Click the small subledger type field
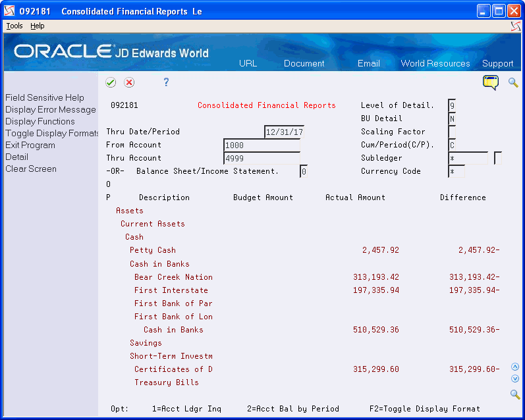 (x=497, y=158)
